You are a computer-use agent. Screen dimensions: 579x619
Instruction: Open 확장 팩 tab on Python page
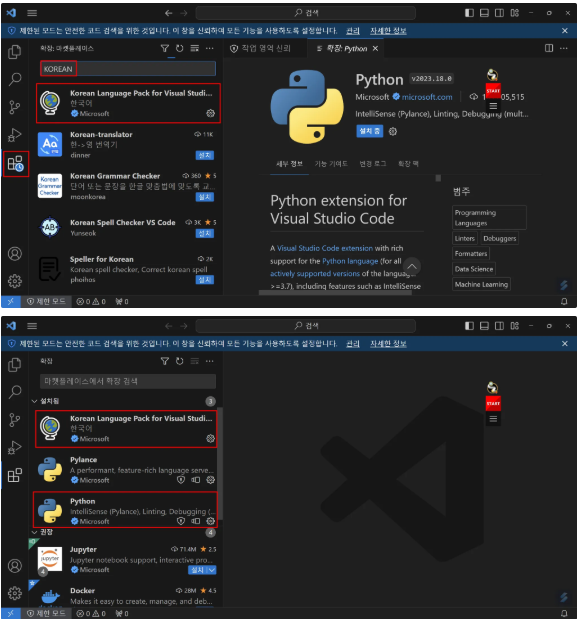(x=408, y=163)
